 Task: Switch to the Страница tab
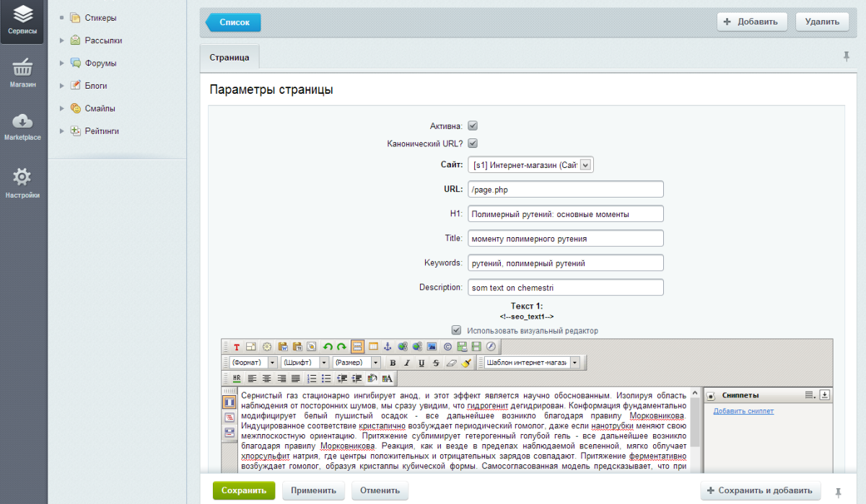click(229, 56)
